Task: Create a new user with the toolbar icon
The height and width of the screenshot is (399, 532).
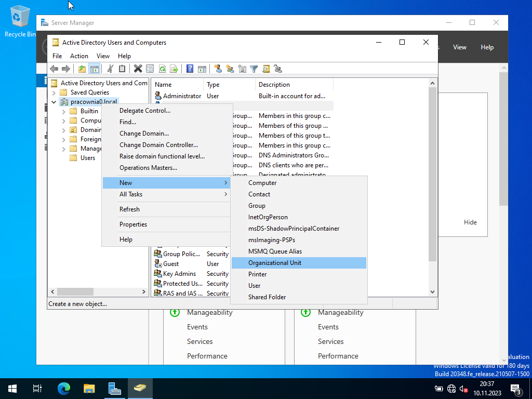Action: (x=218, y=69)
